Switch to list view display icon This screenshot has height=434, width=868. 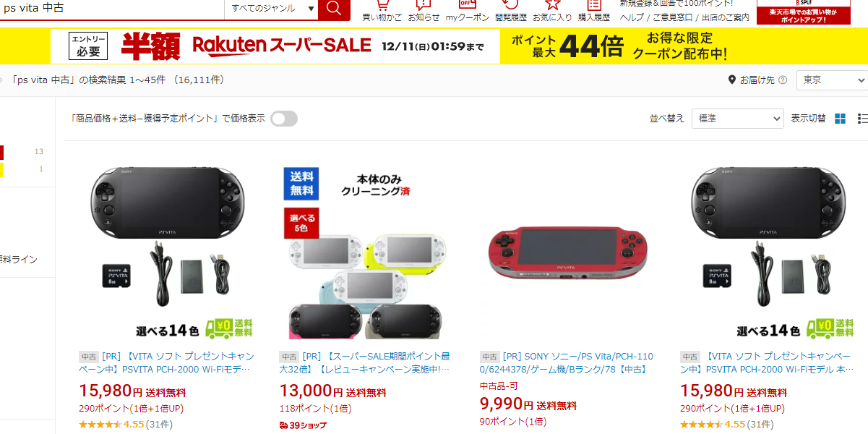[862, 119]
